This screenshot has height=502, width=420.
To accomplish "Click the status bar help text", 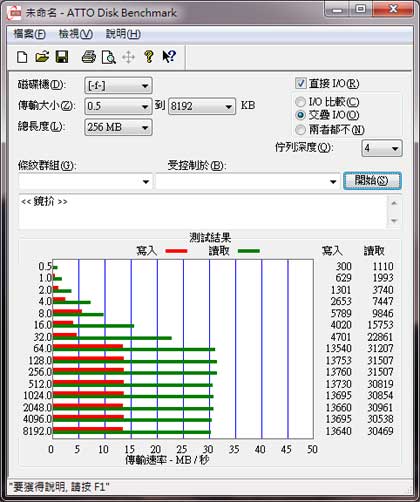I will [x=59, y=487].
